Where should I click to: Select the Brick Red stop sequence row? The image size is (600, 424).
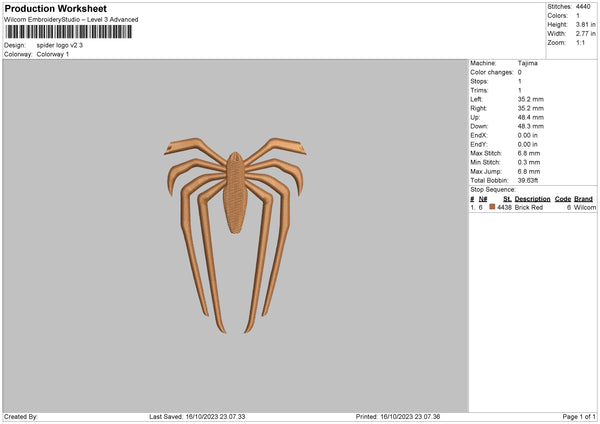533,207
